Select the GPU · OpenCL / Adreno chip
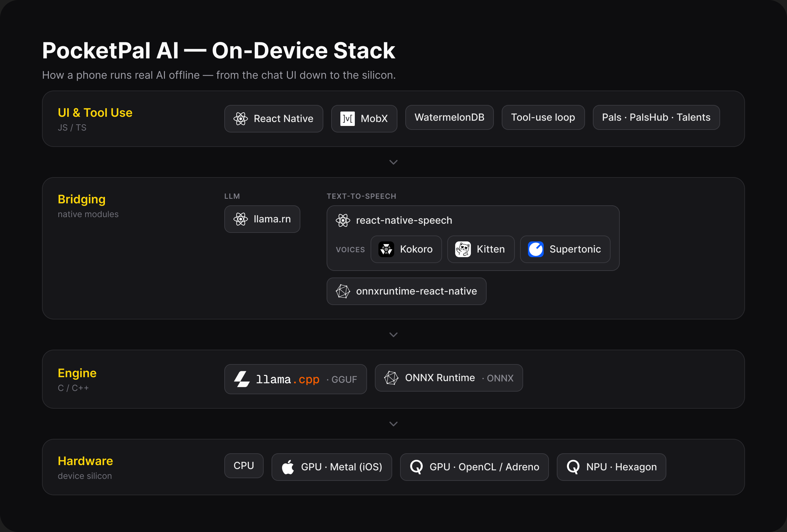Image resolution: width=787 pixels, height=532 pixels. (474, 467)
